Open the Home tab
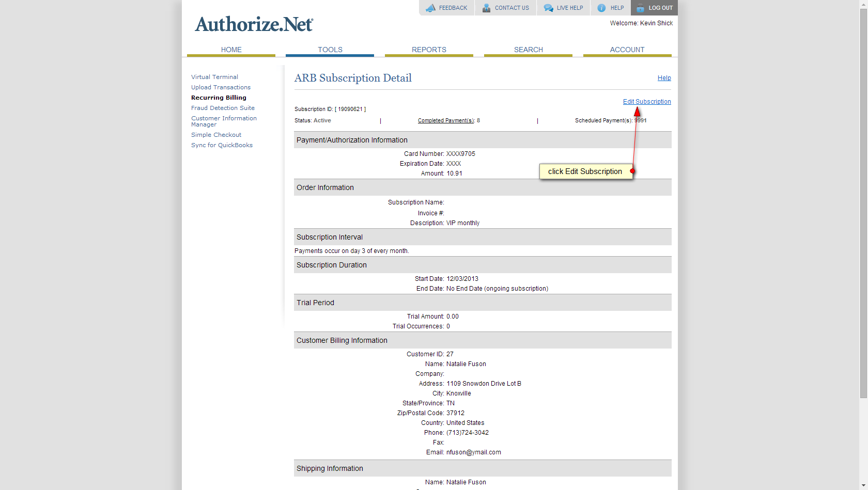 point(231,50)
